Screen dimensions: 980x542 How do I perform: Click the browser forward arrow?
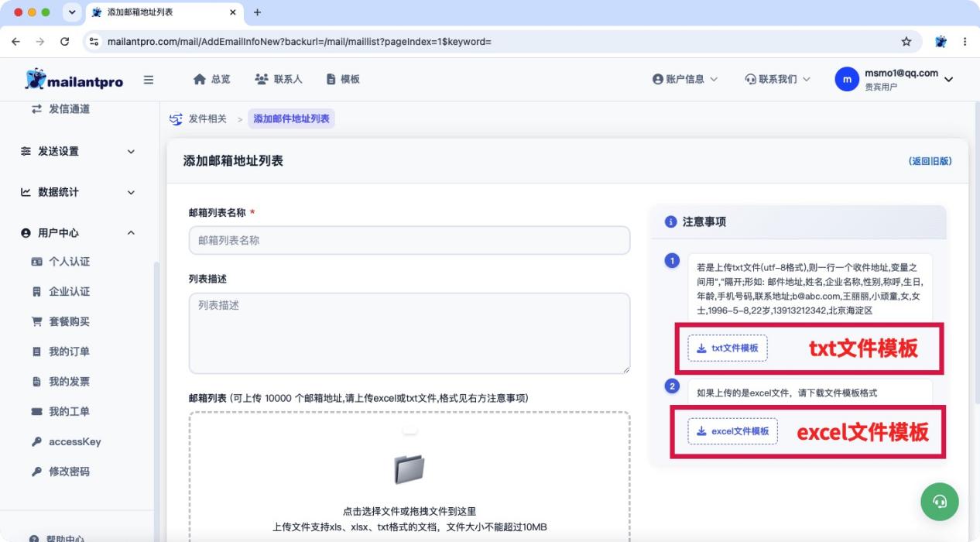tap(40, 41)
